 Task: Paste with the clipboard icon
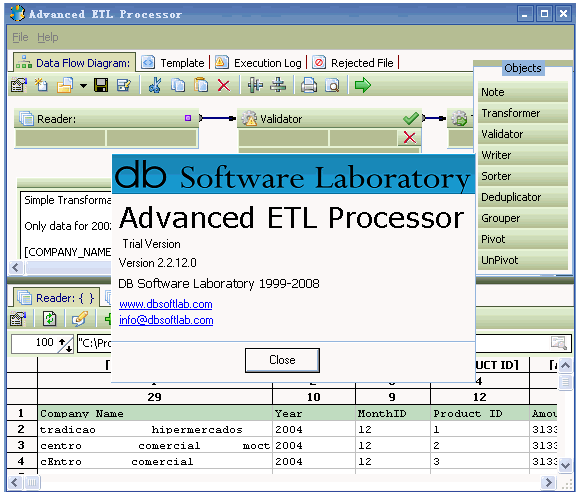click(201, 85)
